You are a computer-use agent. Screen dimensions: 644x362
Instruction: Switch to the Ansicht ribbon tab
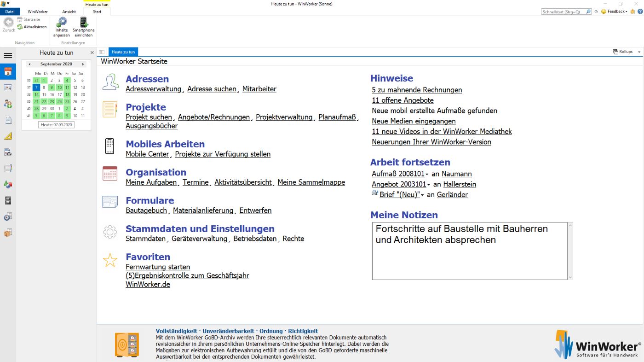[69, 12]
